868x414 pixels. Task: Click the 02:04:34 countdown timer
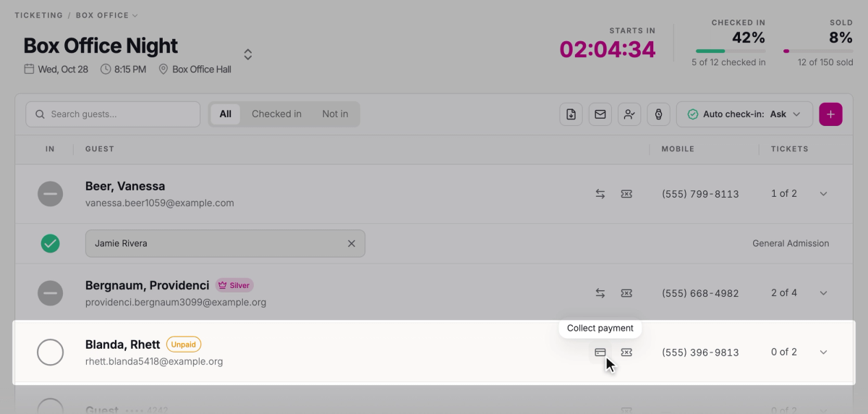(608, 49)
